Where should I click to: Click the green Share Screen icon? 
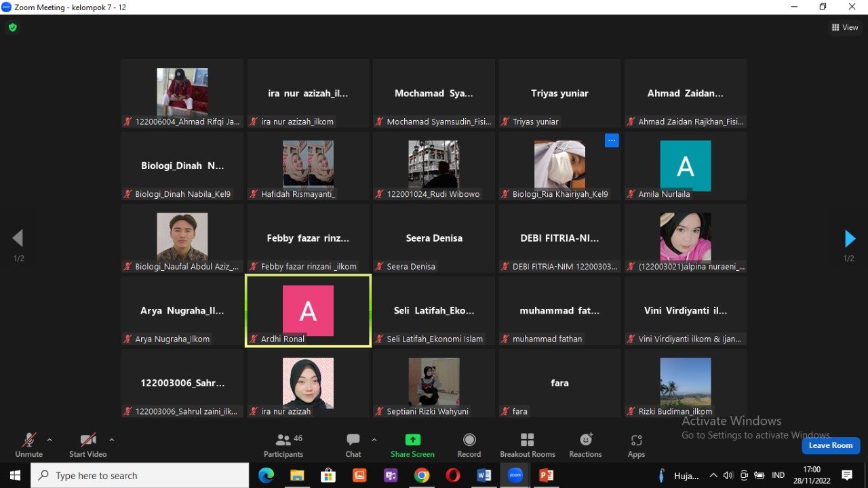click(412, 440)
